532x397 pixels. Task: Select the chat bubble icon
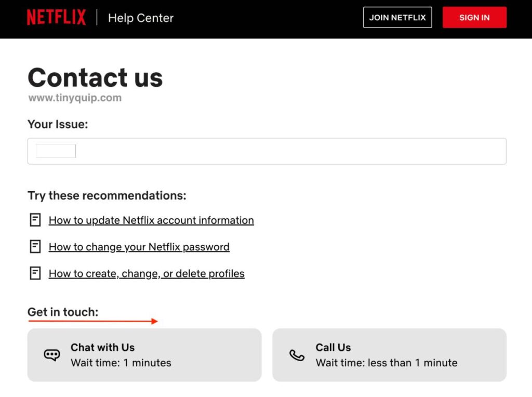point(51,355)
